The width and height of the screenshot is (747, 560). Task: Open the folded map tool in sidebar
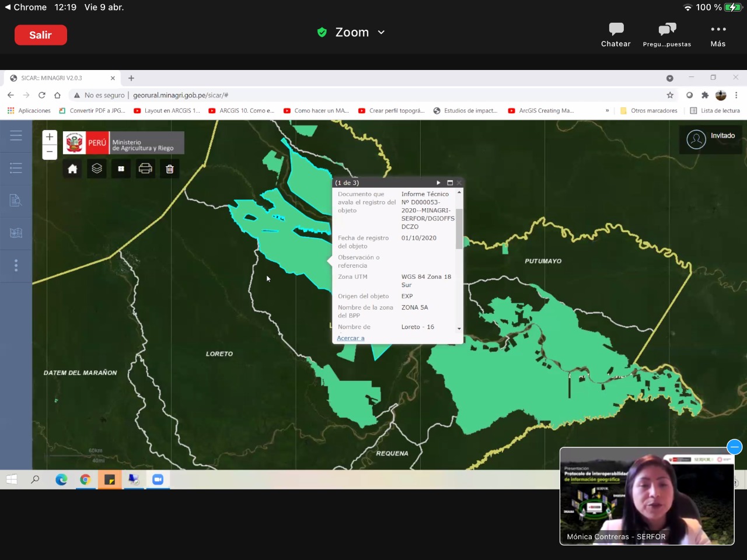(16, 233)
